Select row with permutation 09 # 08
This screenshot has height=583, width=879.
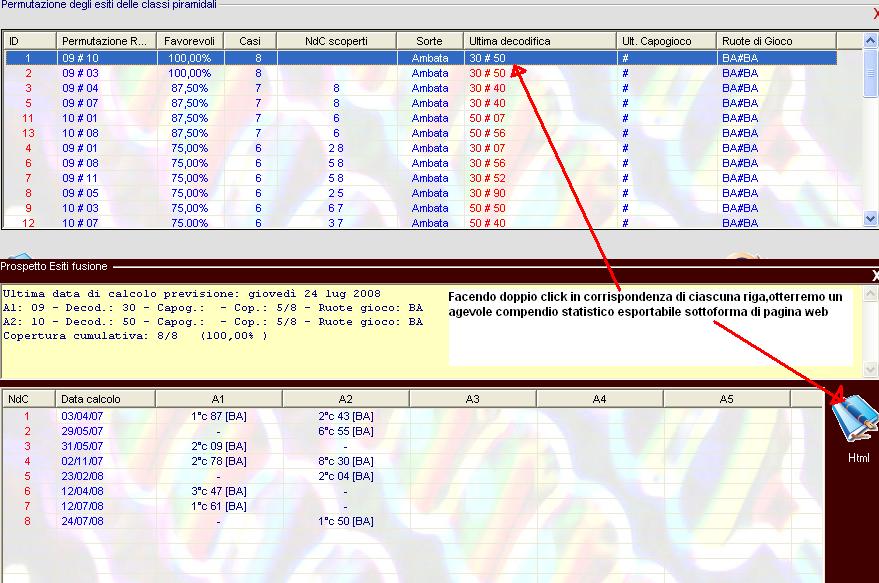[421, 163]
